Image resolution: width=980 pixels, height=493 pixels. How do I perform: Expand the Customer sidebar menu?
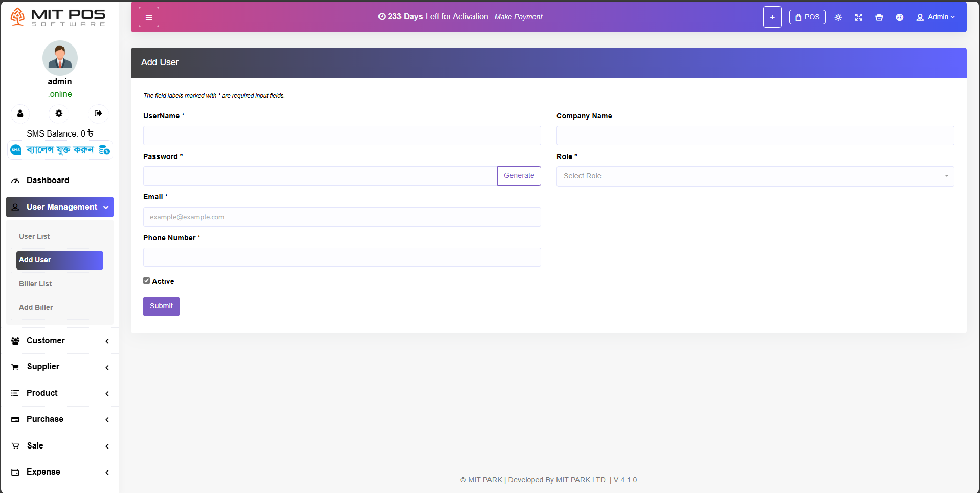coord(60,341)
